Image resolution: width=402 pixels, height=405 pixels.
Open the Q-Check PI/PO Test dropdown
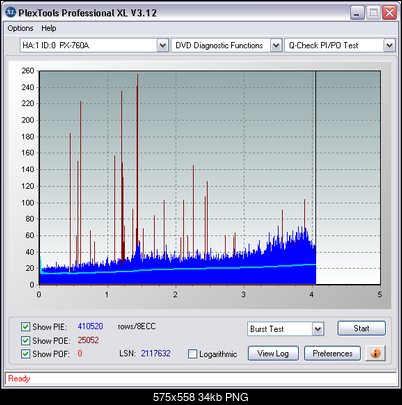[389, 45]
